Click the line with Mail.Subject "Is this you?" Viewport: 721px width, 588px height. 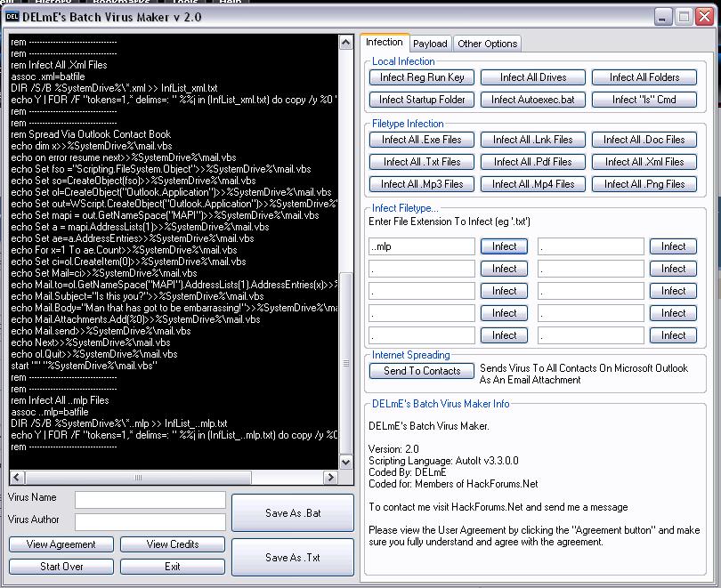(137, 296)
